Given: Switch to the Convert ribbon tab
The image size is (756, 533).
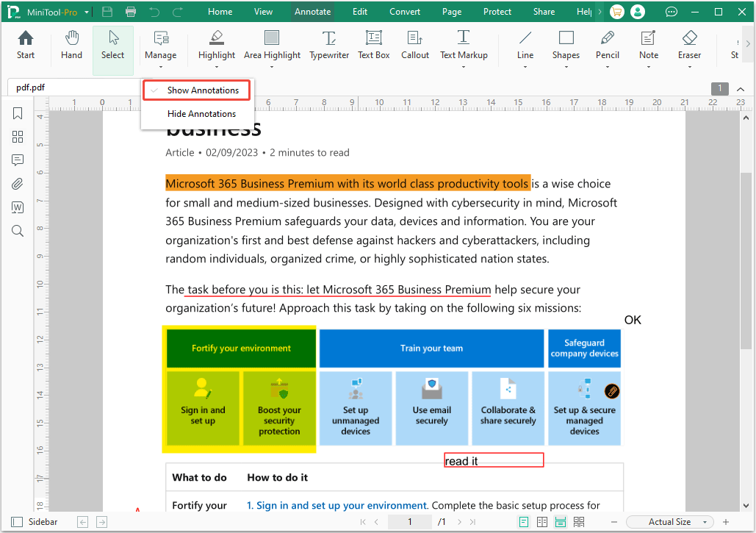Looking at the screenshot, I should [404, 11].
